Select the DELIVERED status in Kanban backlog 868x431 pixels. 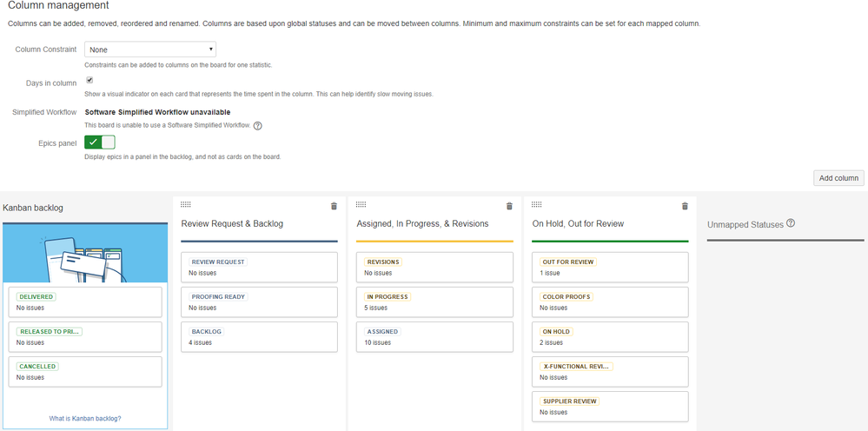pyautogui.click(x=85, y=302)
